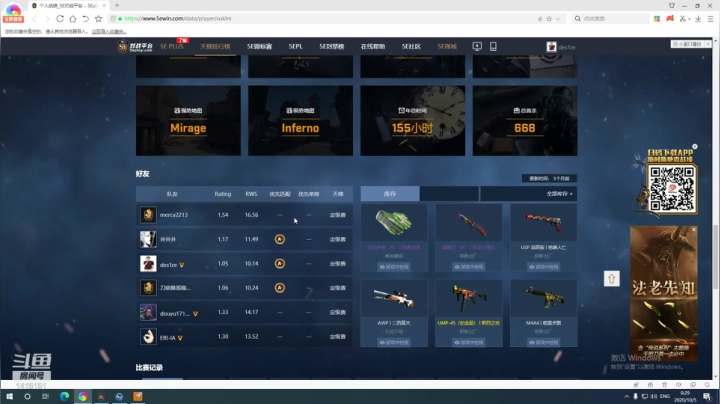Inspect in-game button under green gloves
720x404 pixels.
tap(394, 267)
